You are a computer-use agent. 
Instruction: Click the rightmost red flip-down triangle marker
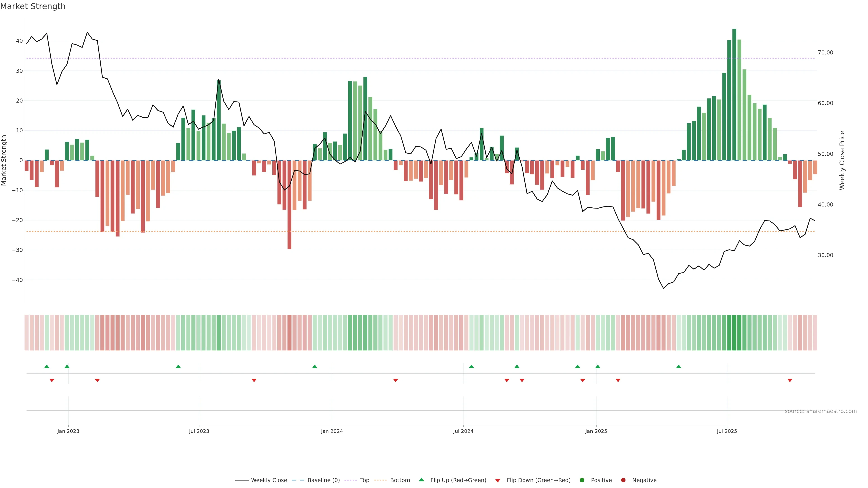(790, 380)
